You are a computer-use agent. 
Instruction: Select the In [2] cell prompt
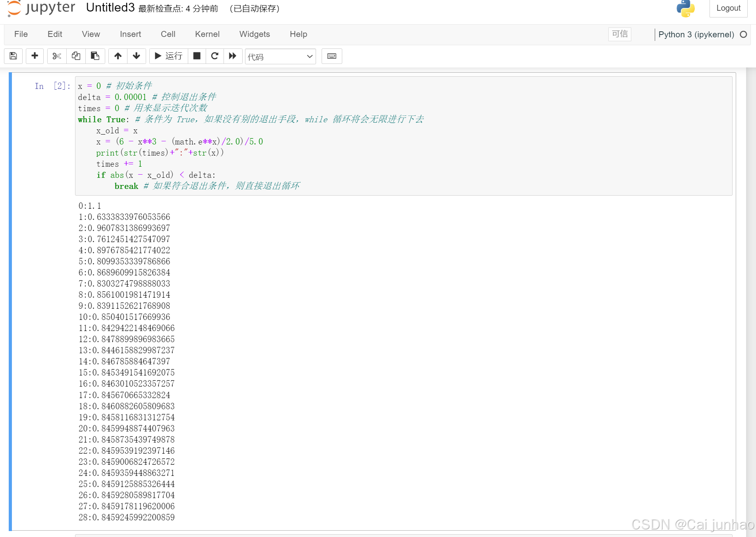tap(52, 86)
